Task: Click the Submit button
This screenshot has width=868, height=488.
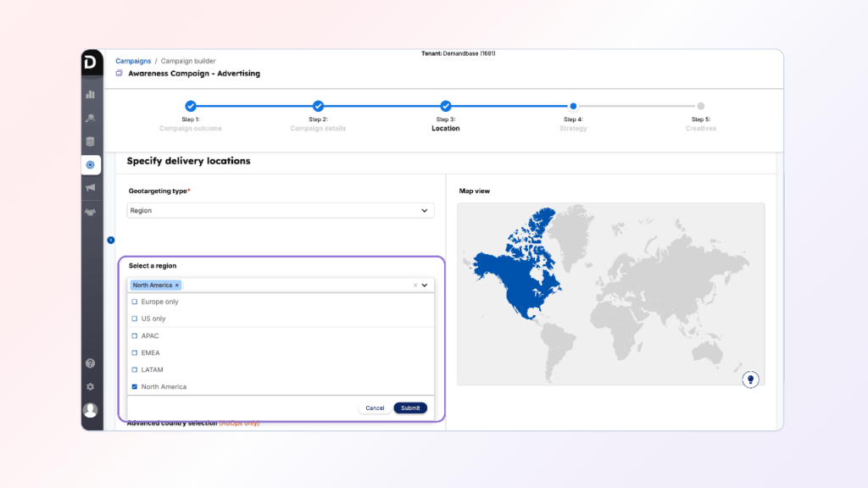Action: [410, 408]
